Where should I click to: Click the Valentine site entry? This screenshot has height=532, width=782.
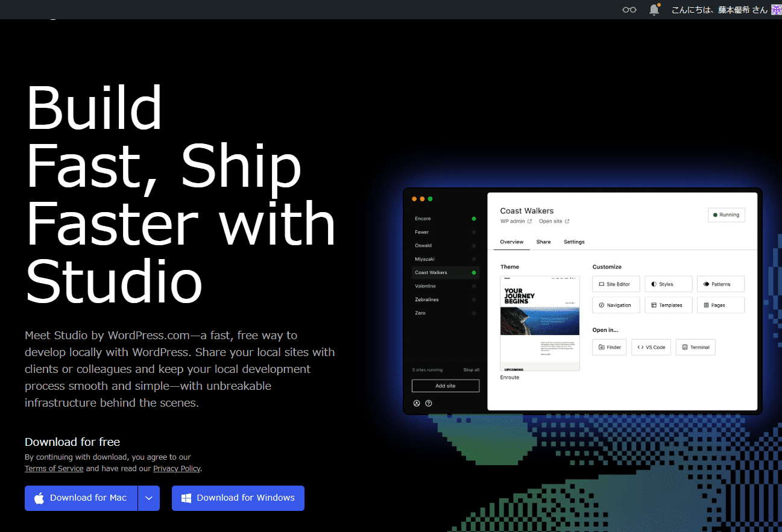[x=445, y=286]
